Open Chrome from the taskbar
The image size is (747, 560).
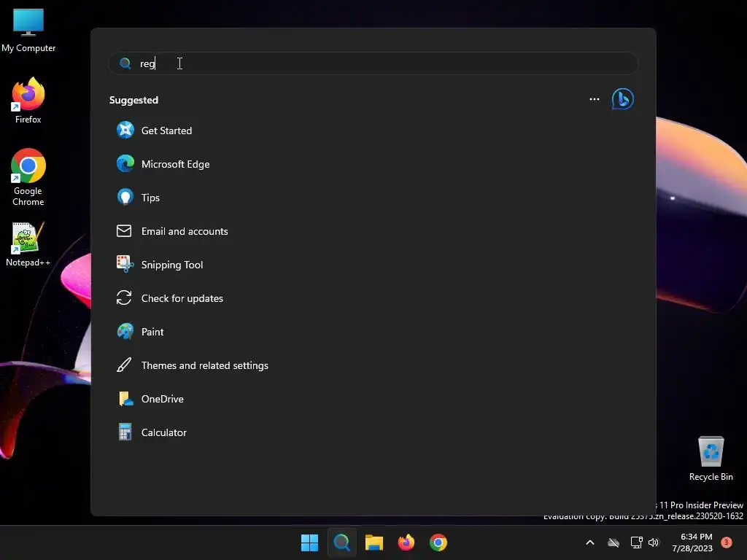pos(438,542)
